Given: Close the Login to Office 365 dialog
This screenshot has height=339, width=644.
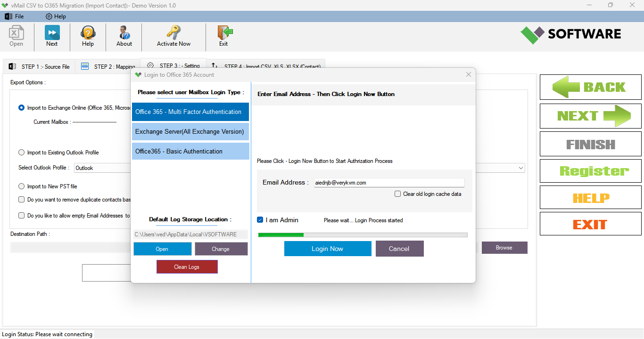Looking at the screenshot, I should 469,74.
